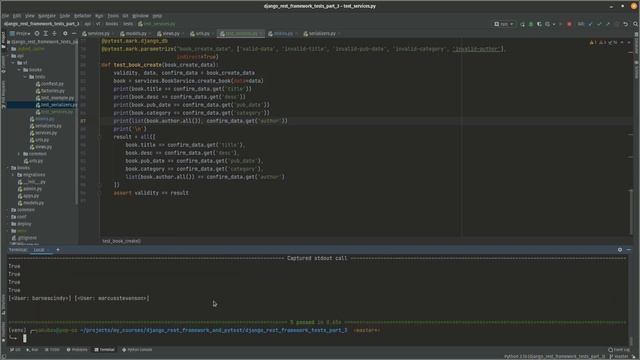Fold the result = all( block in gutter
640x360 pixels.
coord(99,137)
